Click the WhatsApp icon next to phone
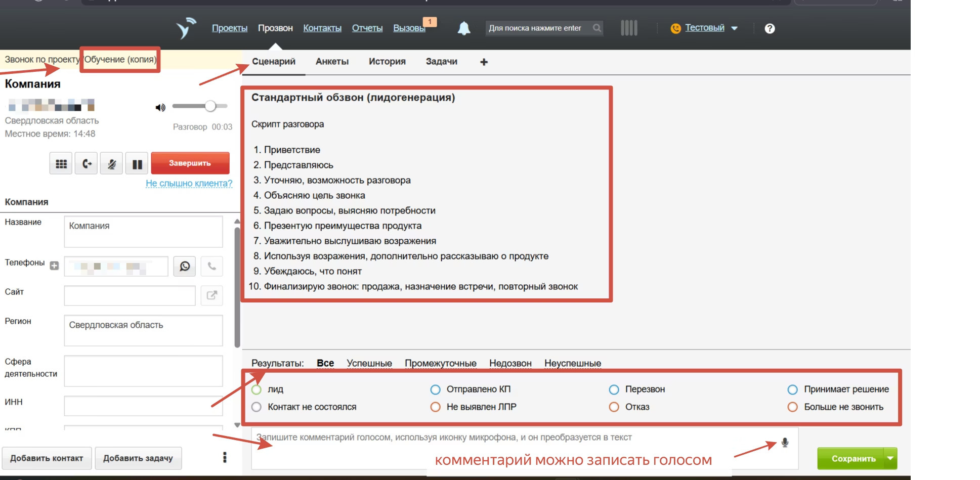Screen dimensions: 980x480 click(185, 266)
